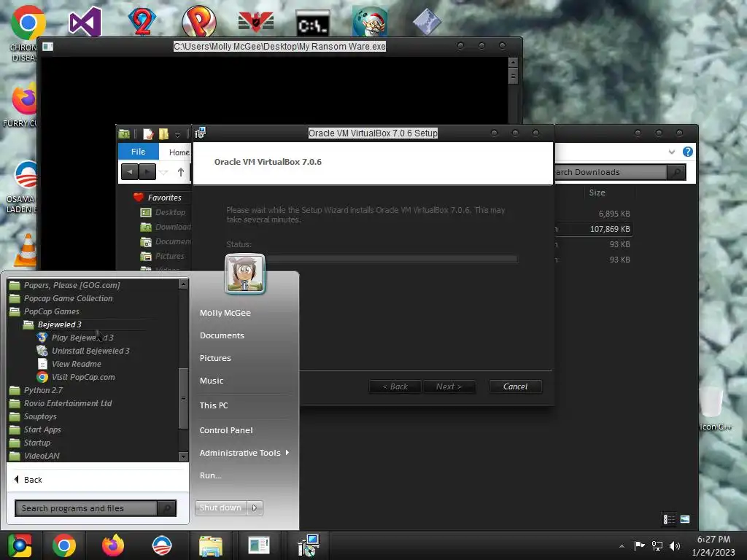Open Explorer recent locations dropdown arrow
Image resolution: width=747 pixels, height=560 pixels.
point(163,172)
